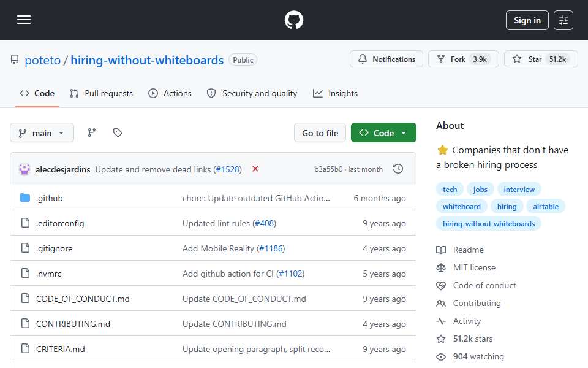Open the .gitignore file

55,248
